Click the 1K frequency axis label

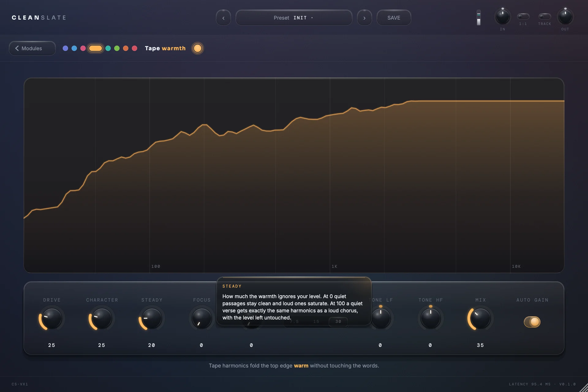point(334,266)
